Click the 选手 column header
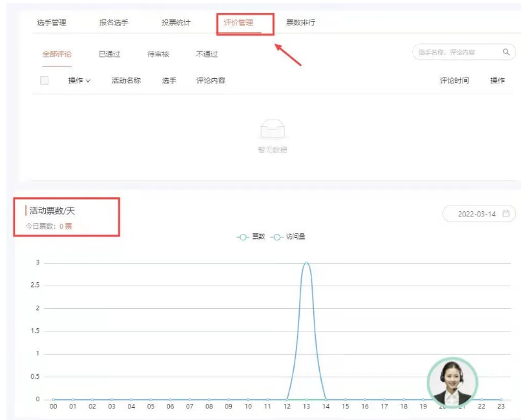 click(x=169, y=81)
